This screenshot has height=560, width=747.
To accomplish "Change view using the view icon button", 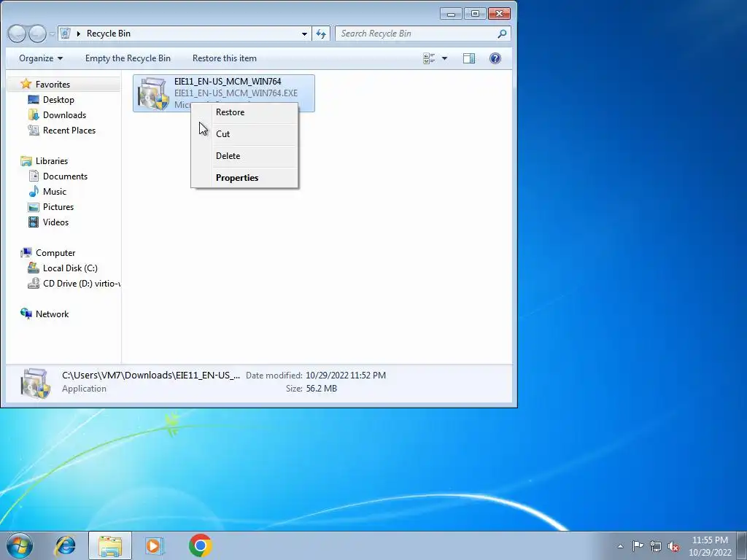I will [429, 58].
